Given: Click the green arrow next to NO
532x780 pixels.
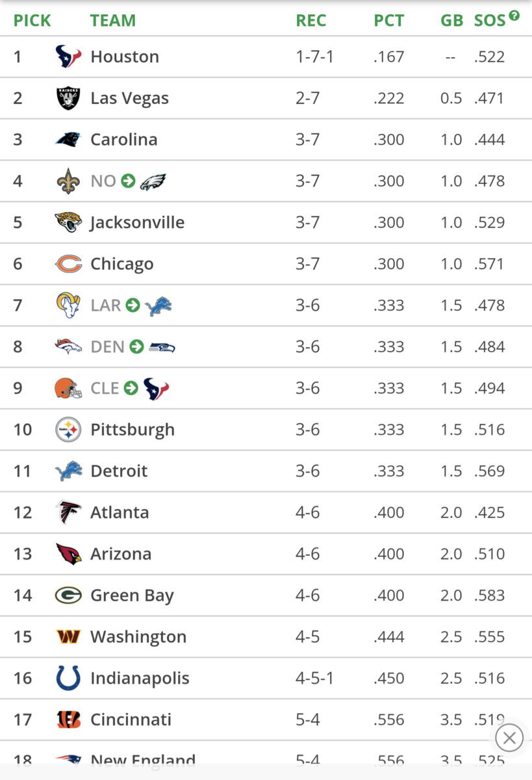Looking at the screenshot, I should [128, 181].
